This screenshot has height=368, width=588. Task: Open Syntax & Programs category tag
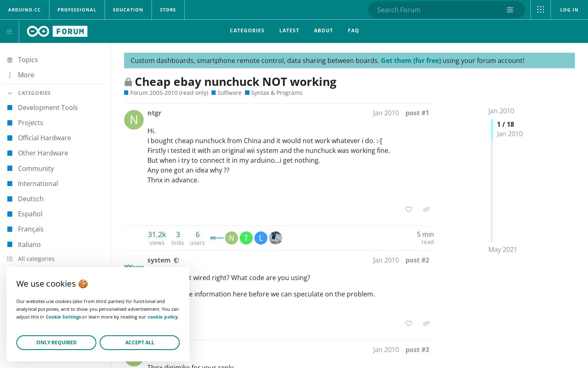click(x=274, y=93)
